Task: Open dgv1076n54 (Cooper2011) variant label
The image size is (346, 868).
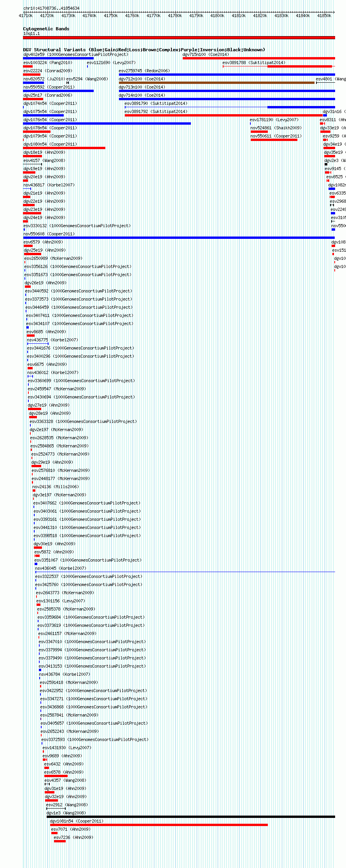Action: 50,120
